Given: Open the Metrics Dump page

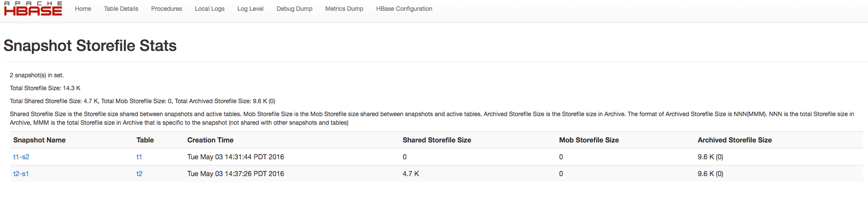Looking at the screenshot, I should (x=344, y=9).
